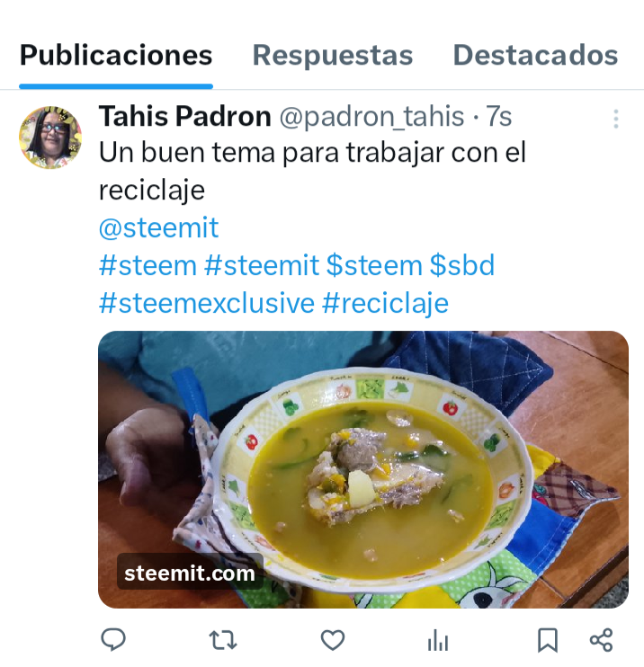The width and height of the screenshot is (644, 667).
Task: Open the $sbd cashtag
Action: (x=461, y=265)
